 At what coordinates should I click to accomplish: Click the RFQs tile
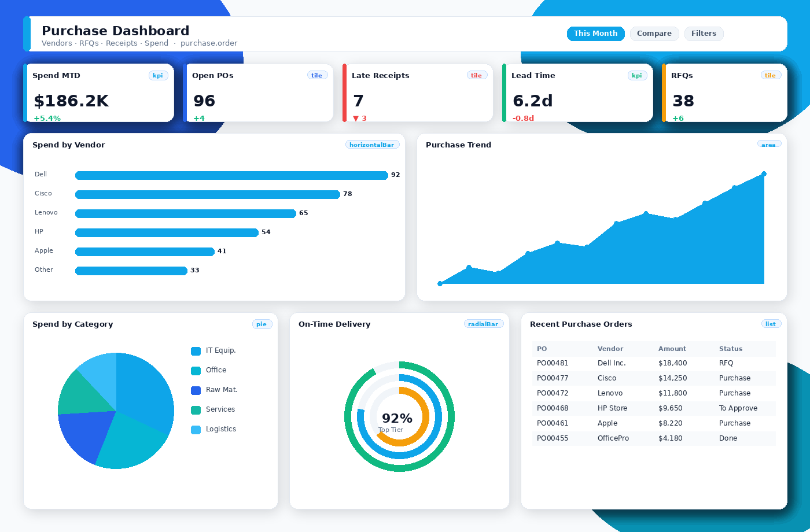point(724,93)
